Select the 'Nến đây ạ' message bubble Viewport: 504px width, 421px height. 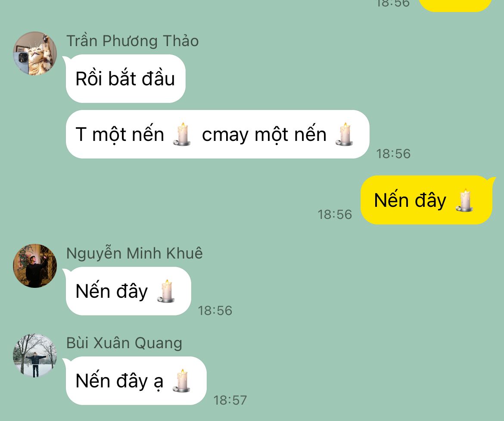tap(136, 380)
